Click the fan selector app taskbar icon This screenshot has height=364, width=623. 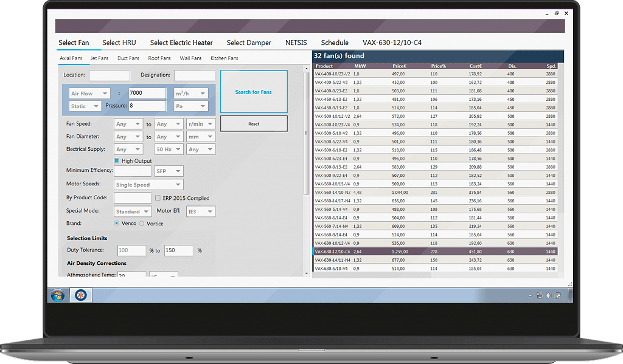(80, 295)
